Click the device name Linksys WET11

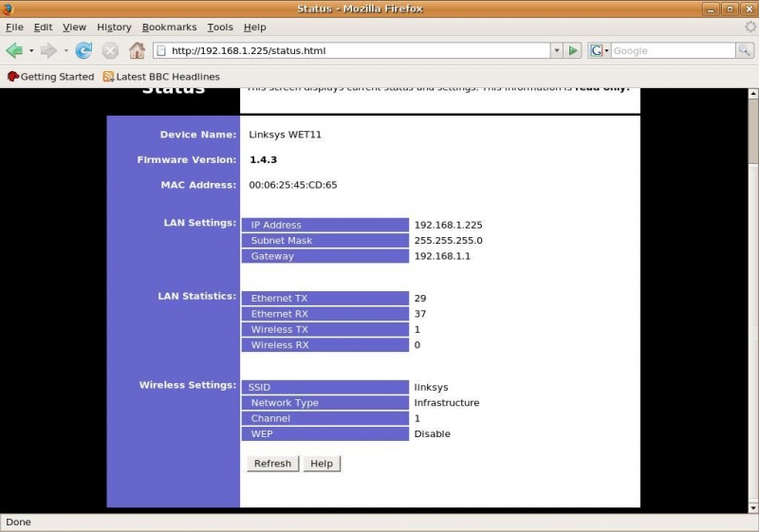(x=286, y=135)
